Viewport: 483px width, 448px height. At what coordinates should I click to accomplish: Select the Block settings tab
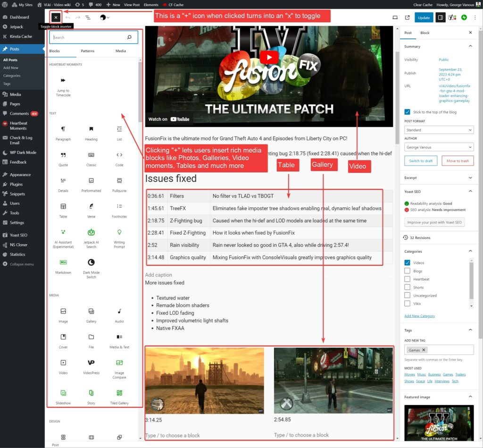pos(425,33)
